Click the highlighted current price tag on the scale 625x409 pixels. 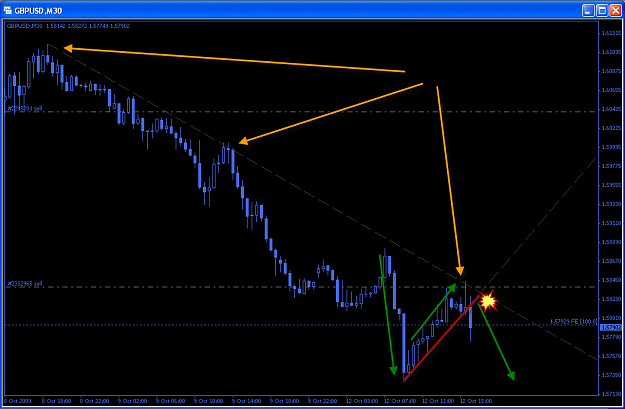click(611, 327)
